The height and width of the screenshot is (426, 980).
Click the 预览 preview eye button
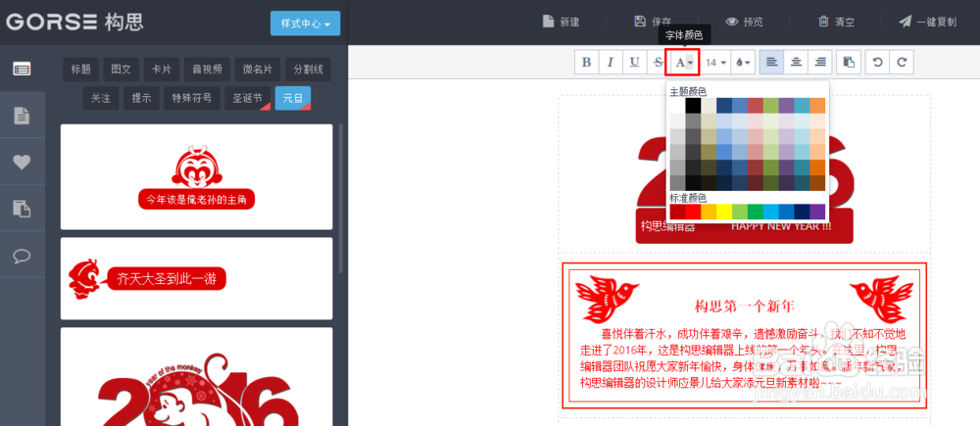coord(745,22)
